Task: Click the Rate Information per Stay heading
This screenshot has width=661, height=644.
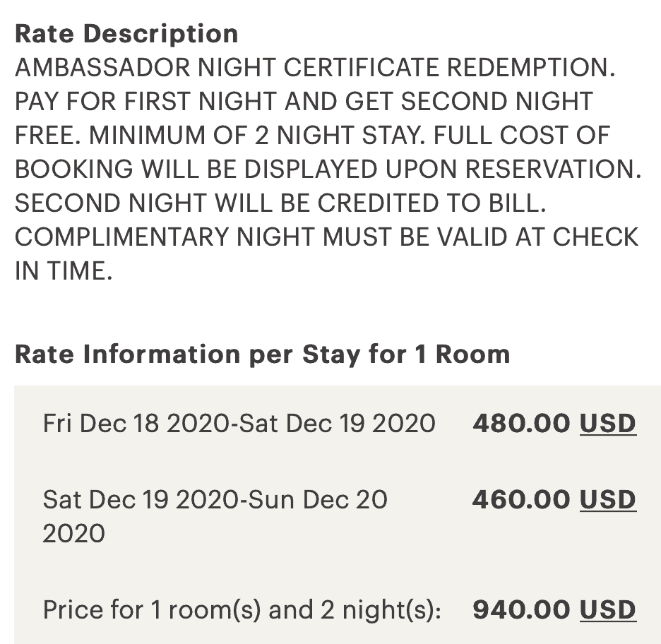Action: pos(262,354)
